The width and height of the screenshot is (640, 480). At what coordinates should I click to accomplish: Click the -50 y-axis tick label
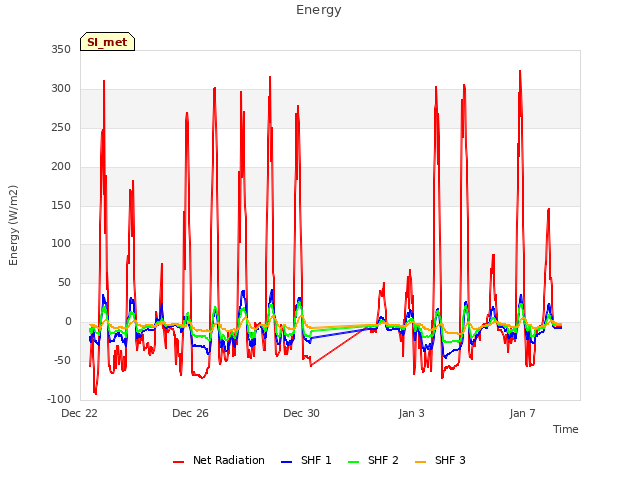(62, 360)
